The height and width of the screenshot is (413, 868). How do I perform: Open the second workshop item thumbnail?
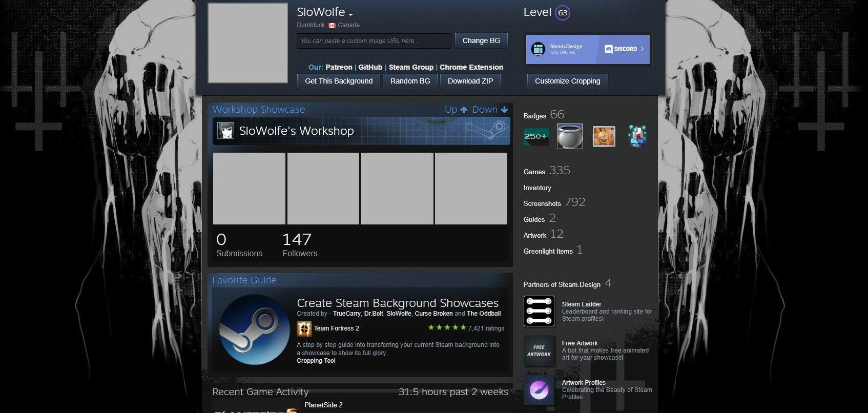tap(323, 189)
